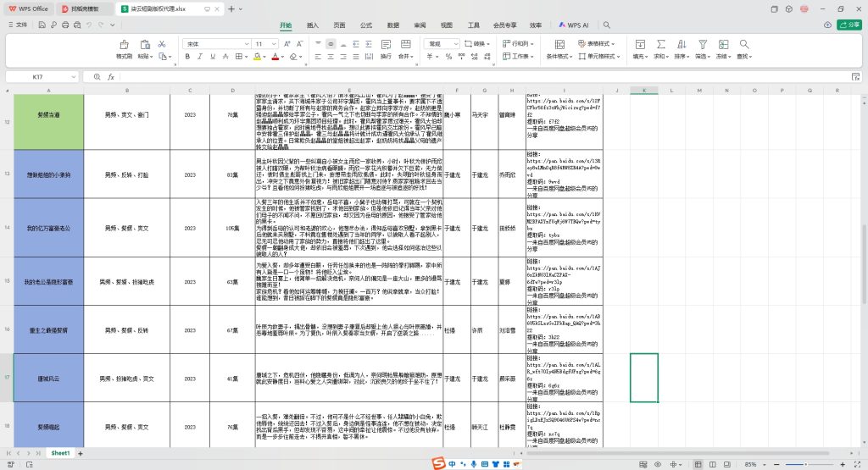Switch to the Data (数据) ribbon tab
The width and height of the screenshot is (868, 470).
pyautogui.click(x=393, y=25)
